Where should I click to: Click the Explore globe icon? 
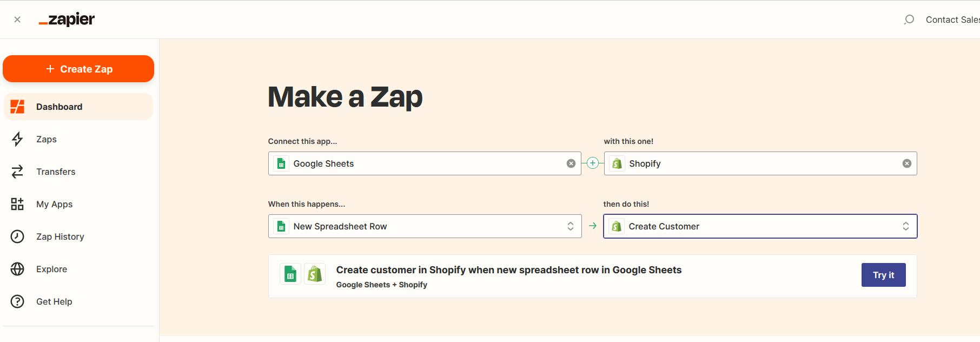click(x=17, y=269)
